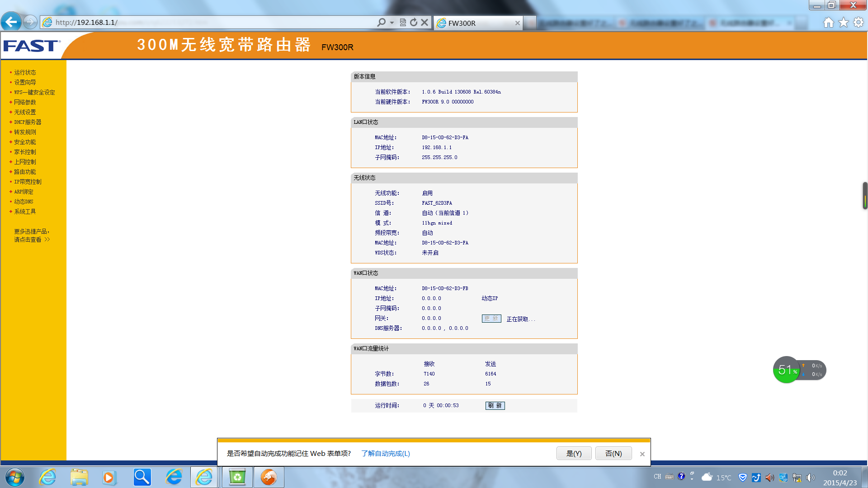Screen dimensions: 868x488
Task: Click the 刷新 button beside uptime
Action: coord(495,406)
